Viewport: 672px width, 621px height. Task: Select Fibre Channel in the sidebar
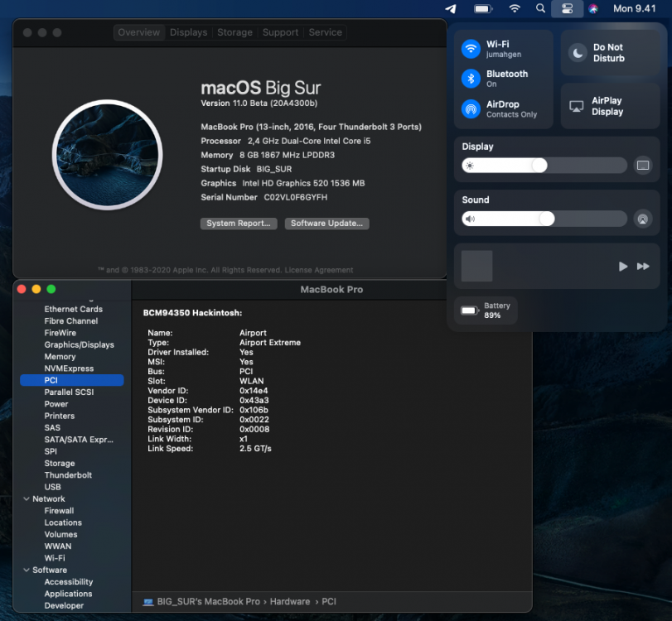coord(71,321)
